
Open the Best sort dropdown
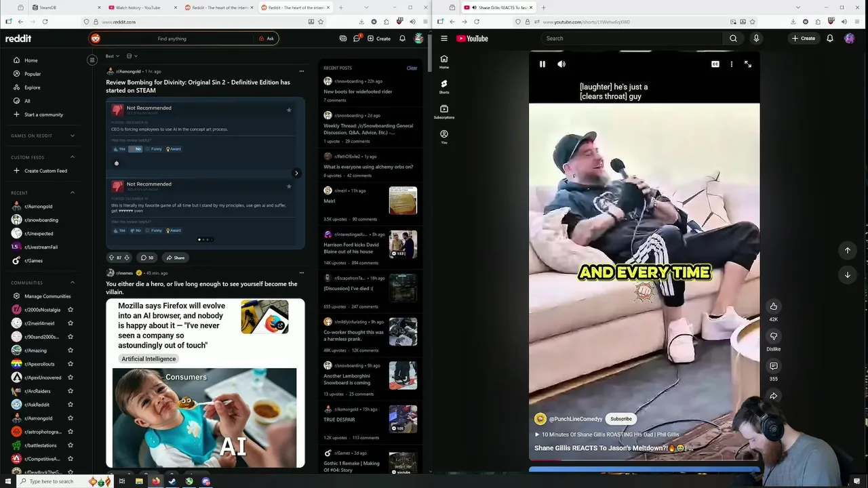click(112, 56)
